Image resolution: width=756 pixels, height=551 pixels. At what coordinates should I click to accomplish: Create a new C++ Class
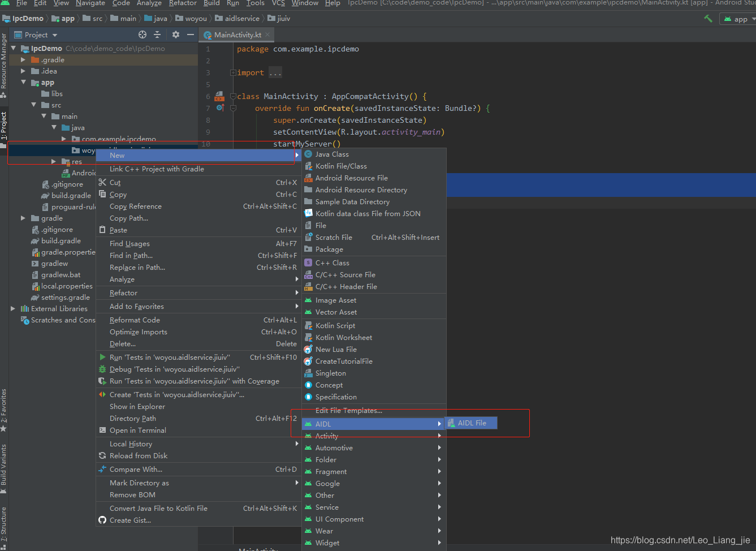[x=374, y=262]
